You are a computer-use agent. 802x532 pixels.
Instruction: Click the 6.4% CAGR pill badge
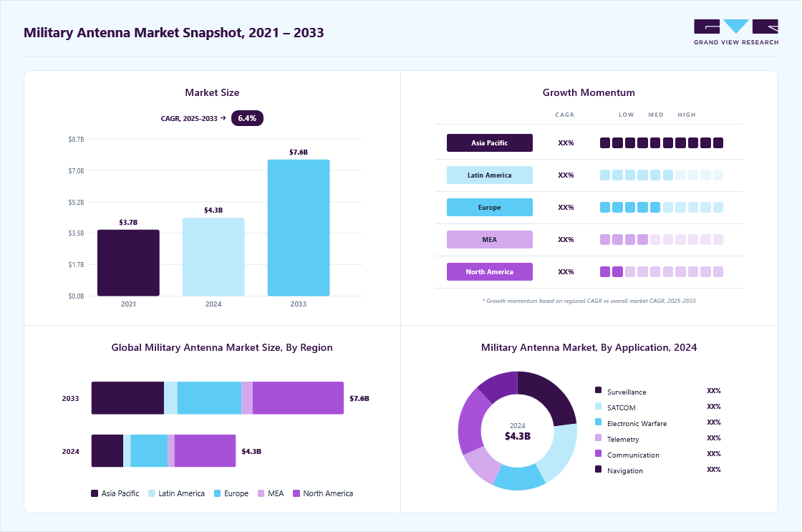[247, 118]
